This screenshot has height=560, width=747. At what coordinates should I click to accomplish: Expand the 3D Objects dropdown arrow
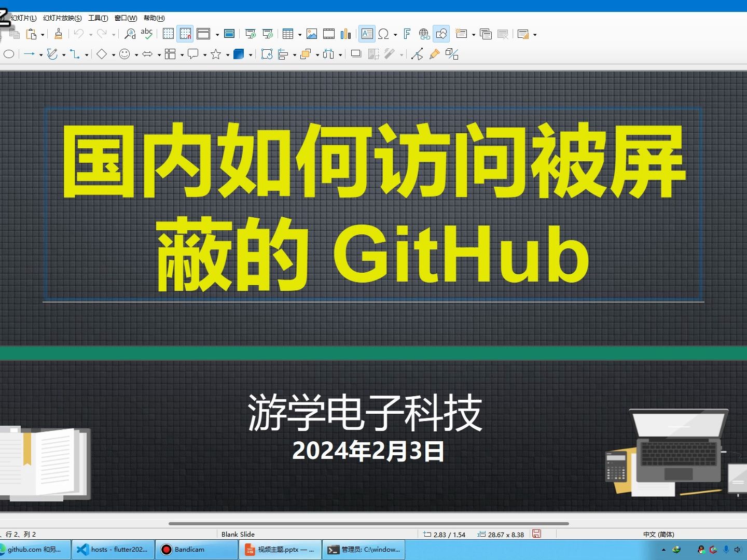[x=250, y=54]
